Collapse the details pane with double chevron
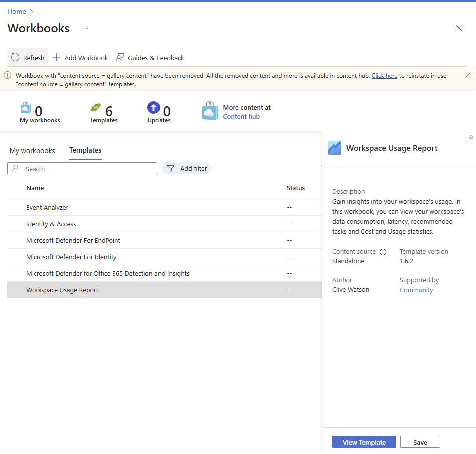This screenshot has height=454, width=476. pyautogui.click(x=471, y=137)
